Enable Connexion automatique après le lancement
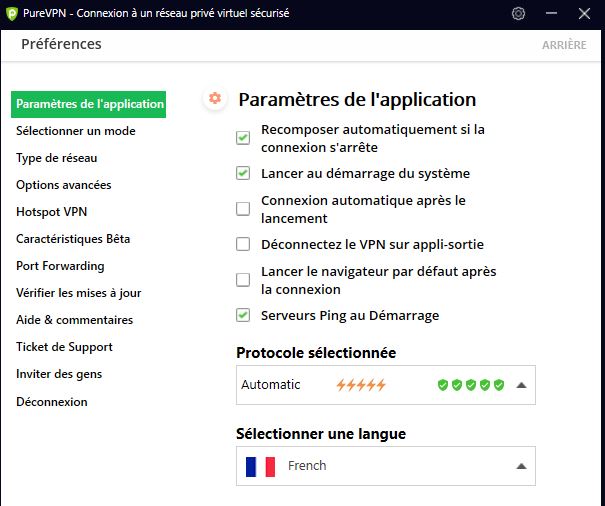Screen dimensions: 605x506 (243, 209)
